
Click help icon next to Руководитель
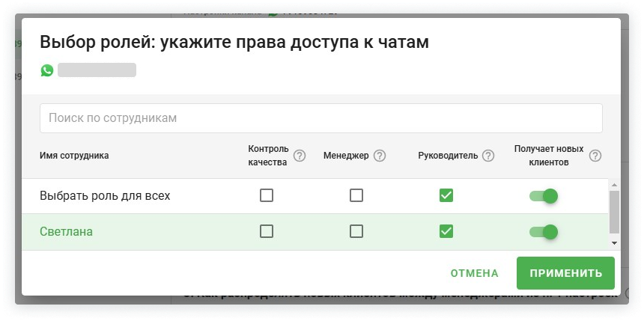(488, 156)
